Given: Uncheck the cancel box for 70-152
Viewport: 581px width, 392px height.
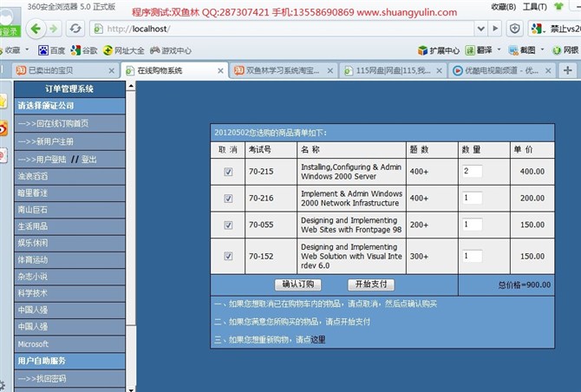Looking at the screenshot, I should point(228,256).
